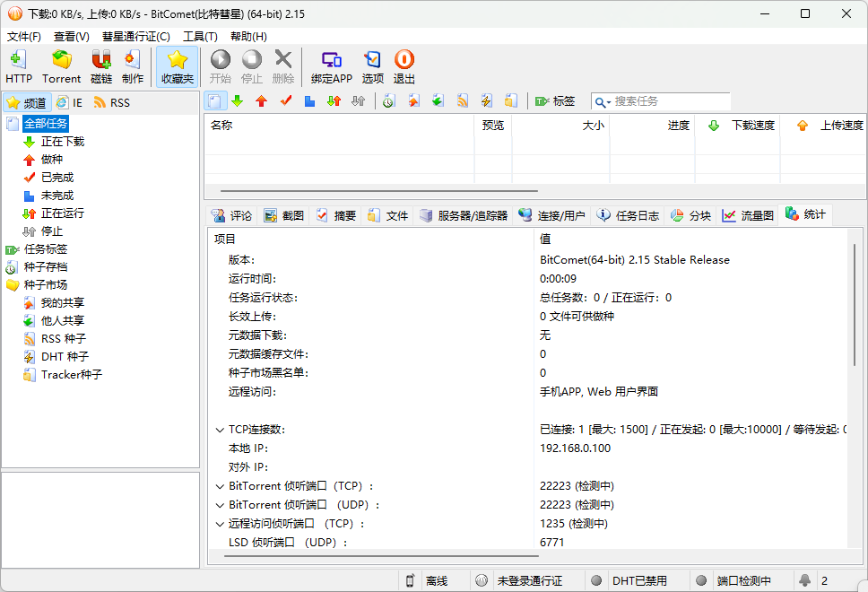Toggle the 收藏夹 favorites panel button
The width and height of the screenshot is (868, 592).
pyautogui.click(x=178, y=66)
